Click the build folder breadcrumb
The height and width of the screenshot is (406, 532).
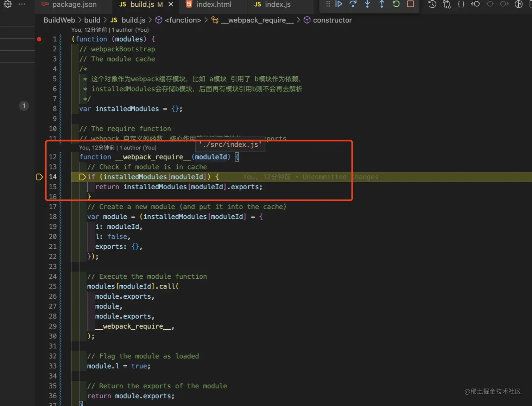(92, 20)
